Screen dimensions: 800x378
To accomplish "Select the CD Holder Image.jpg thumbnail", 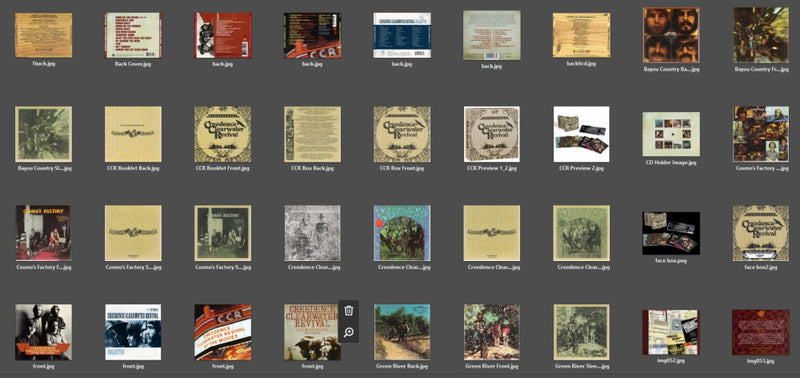I will [671, 134].
